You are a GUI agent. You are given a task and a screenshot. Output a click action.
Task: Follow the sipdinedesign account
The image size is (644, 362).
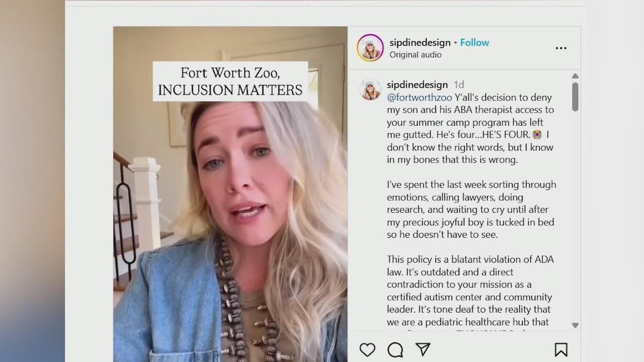click(x=474, y=43)
